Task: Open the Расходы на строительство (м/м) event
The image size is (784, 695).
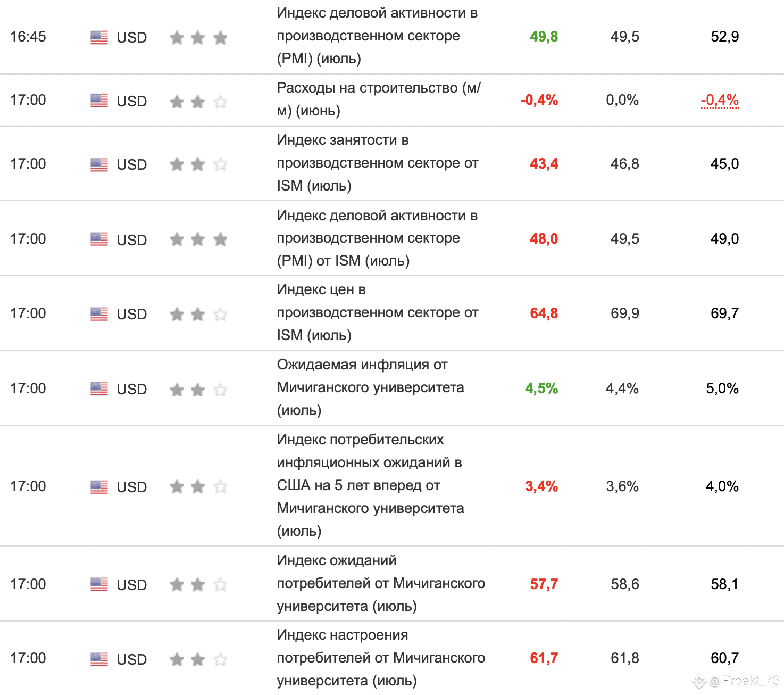Action: [379, 99]
